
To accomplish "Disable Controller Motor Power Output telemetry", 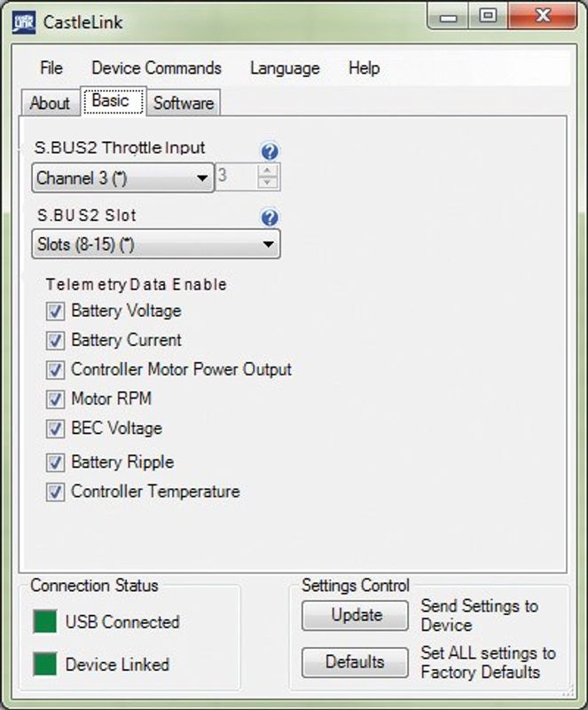I will point(55,370).
